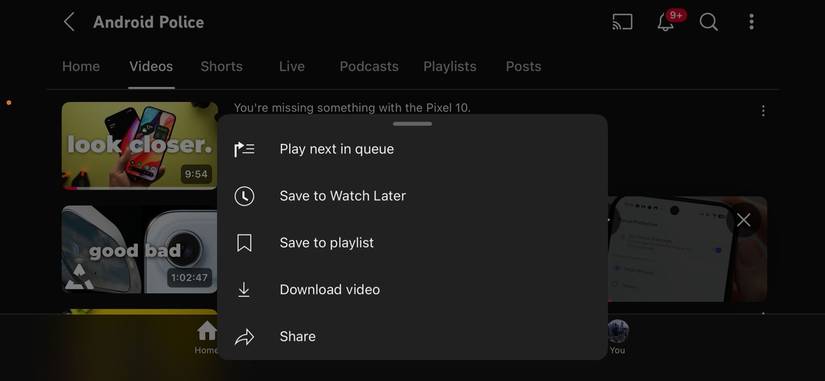
Task: Click the Android Police channel title
Action: 148,22
